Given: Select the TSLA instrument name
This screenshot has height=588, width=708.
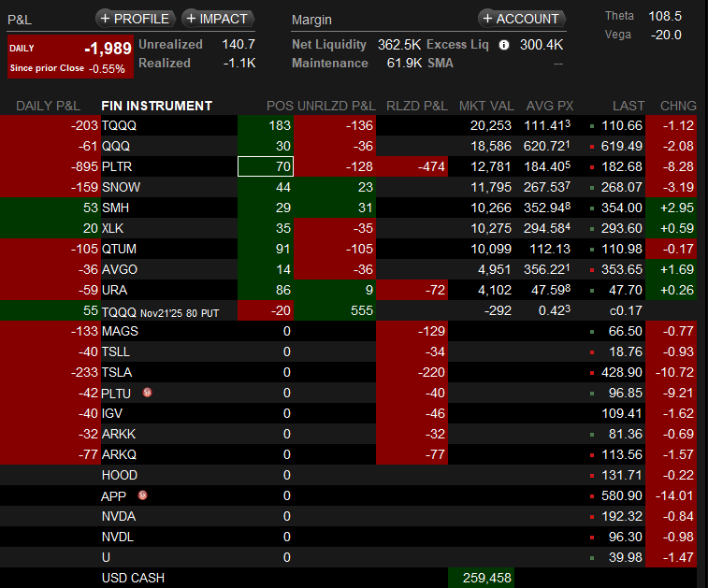Looking at the screenshot, I should point(117,372).
